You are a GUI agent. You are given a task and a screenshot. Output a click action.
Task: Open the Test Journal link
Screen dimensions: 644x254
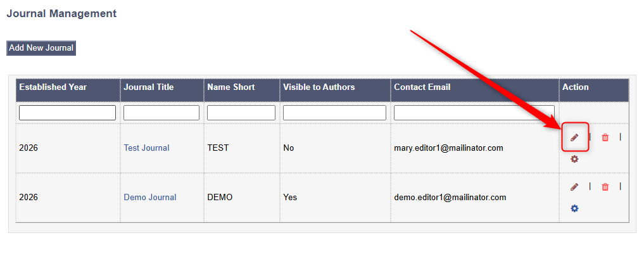(147, 148)
